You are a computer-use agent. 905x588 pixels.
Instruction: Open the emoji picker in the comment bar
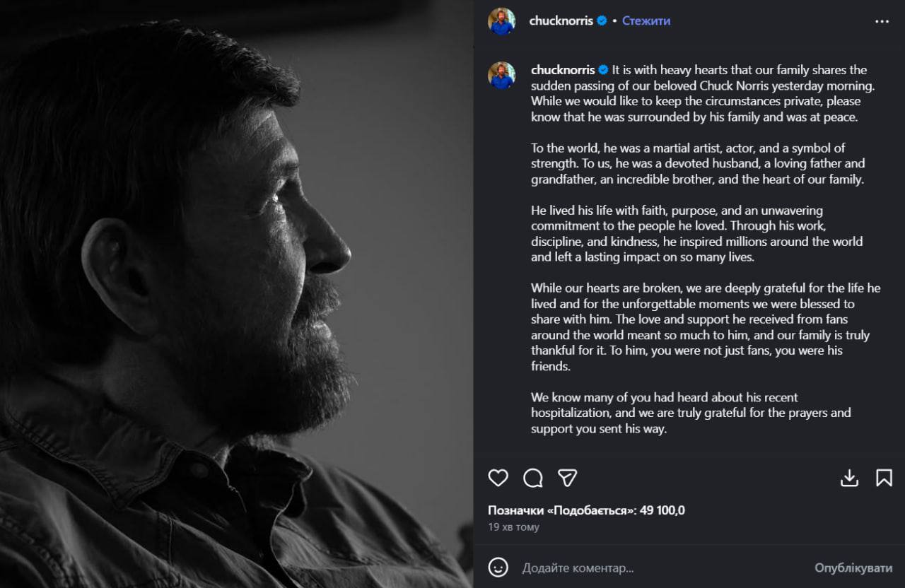point(498,567)
